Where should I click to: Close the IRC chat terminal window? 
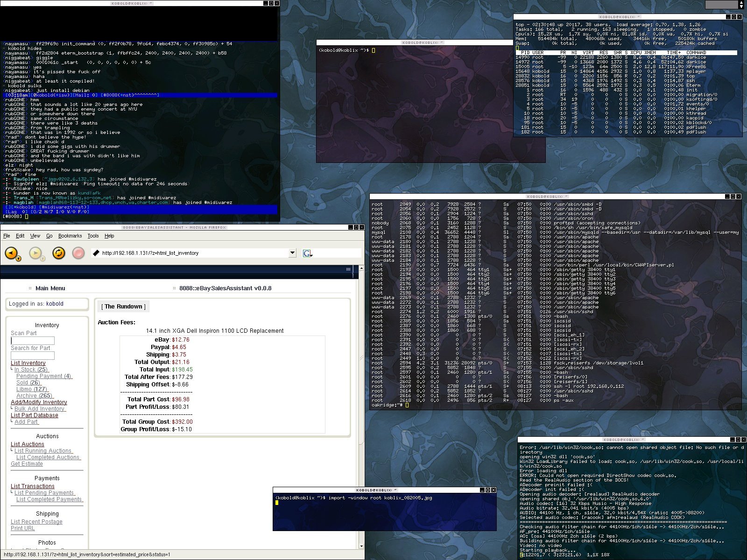277,3
